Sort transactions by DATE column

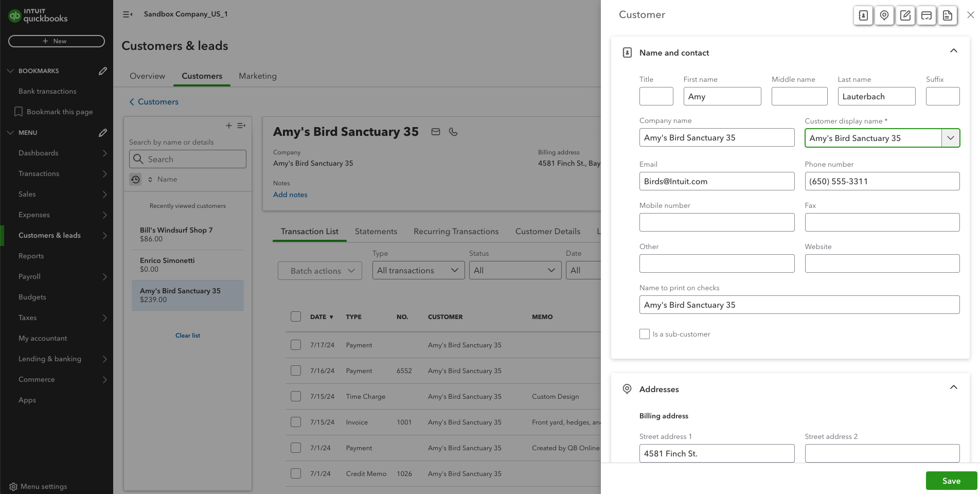[322, 317]
